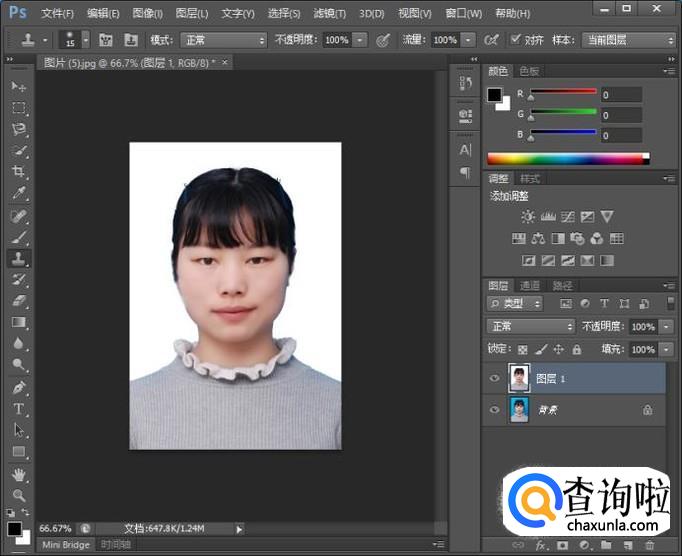The height and width of the screenshot is (556, 682).
Task: Click the 图层 1 layer thumbnail
Action: 519,378
